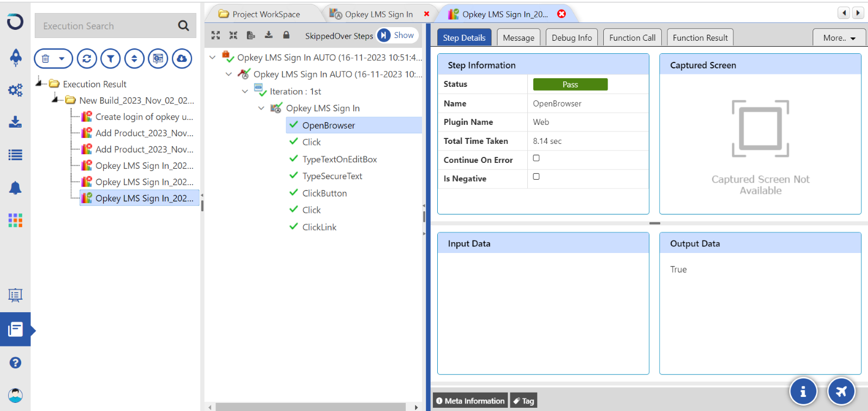Click the round airplane launch button
The width and height of the screenshot is (868, 411).
tap(841, 391)
